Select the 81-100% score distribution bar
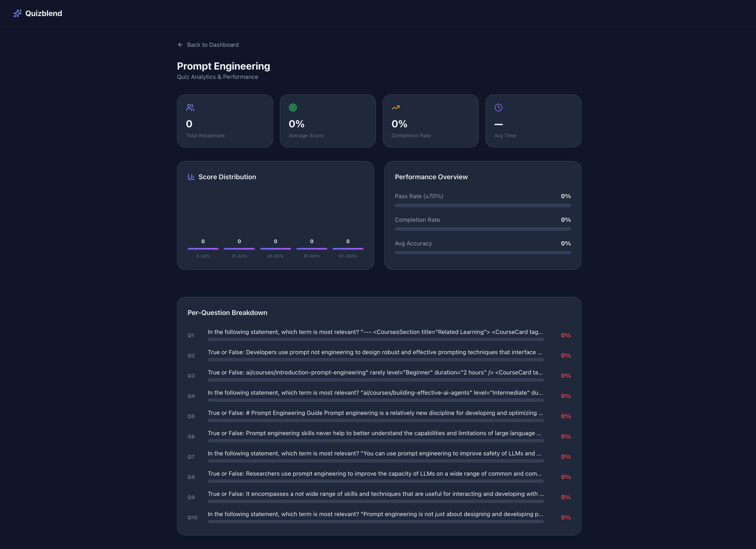Screen dimensions: 756x549 click(x=348, y=249)
